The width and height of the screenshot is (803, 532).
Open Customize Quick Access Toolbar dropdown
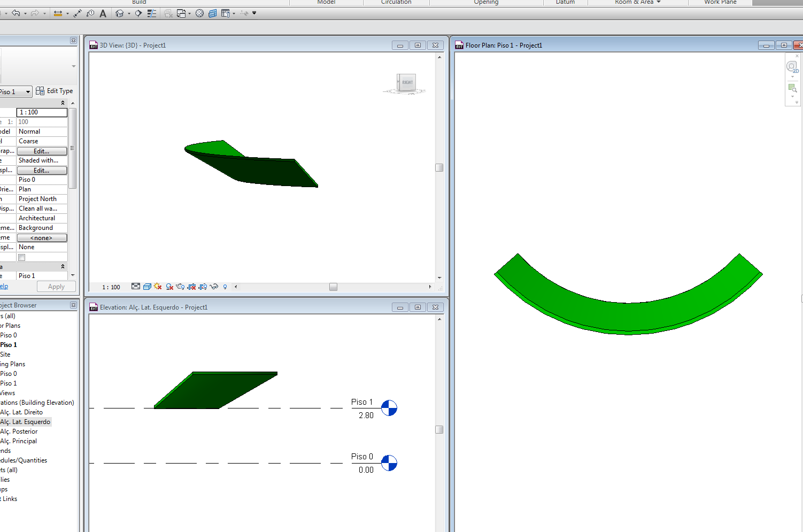pyautogui.click(x=254, y=13)
